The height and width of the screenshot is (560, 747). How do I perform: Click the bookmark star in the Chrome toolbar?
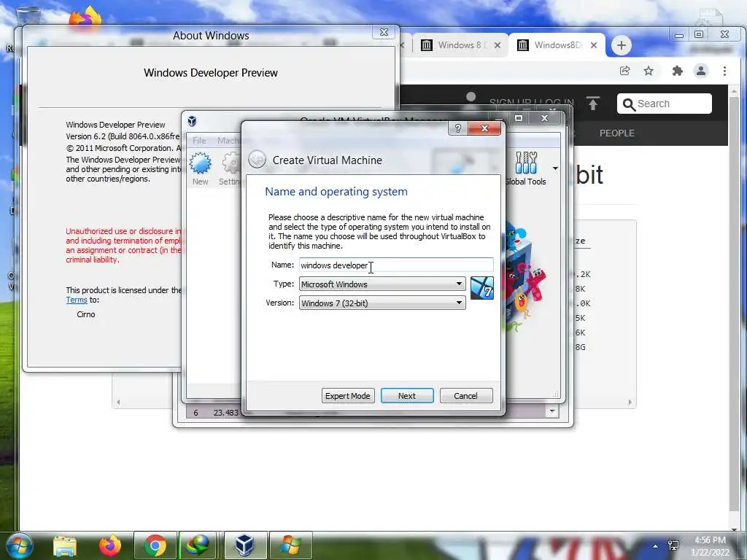[649, 71]
